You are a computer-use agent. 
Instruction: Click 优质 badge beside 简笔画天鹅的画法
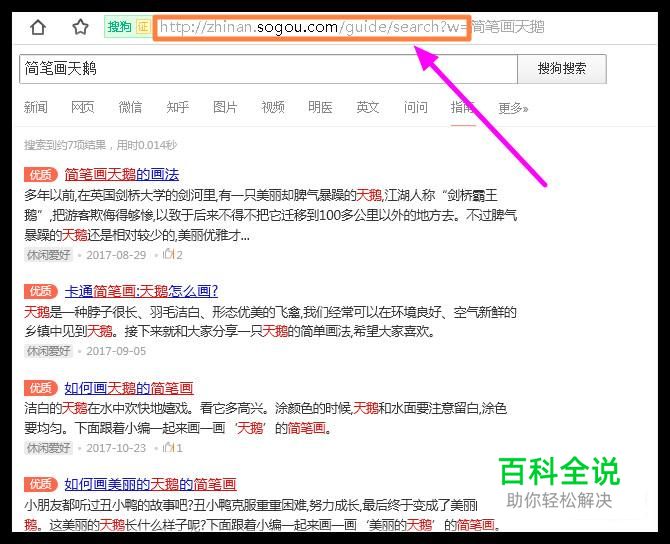tap(41, 174)
